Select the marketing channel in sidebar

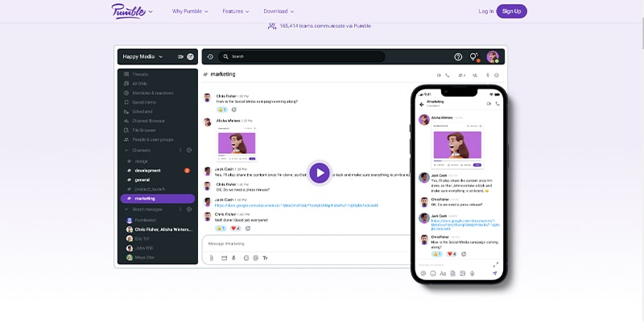click(157, 198)
